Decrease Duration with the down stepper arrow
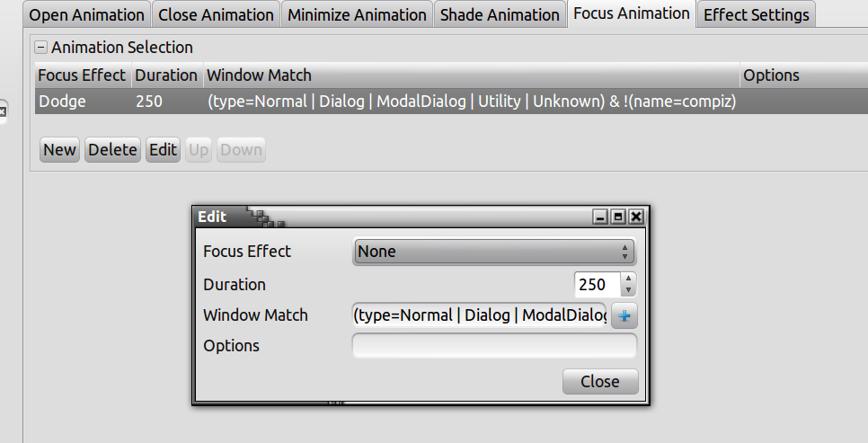The width and height of the screenshot is (868, 443). 629,290
